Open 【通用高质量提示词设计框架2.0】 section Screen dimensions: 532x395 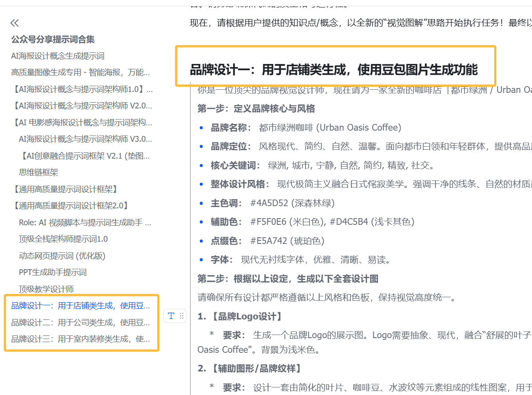[x=72, y=206]
